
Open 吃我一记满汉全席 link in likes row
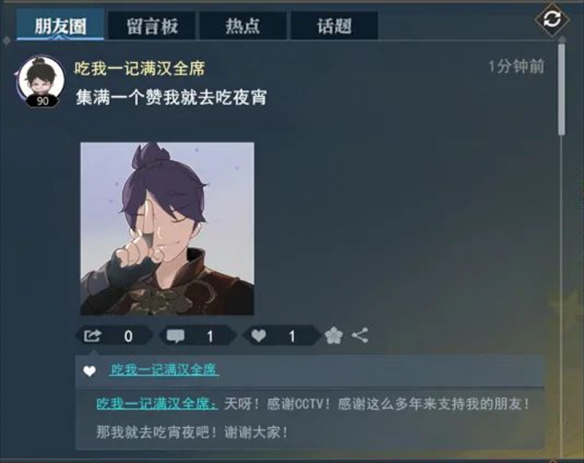pos(164,369)
